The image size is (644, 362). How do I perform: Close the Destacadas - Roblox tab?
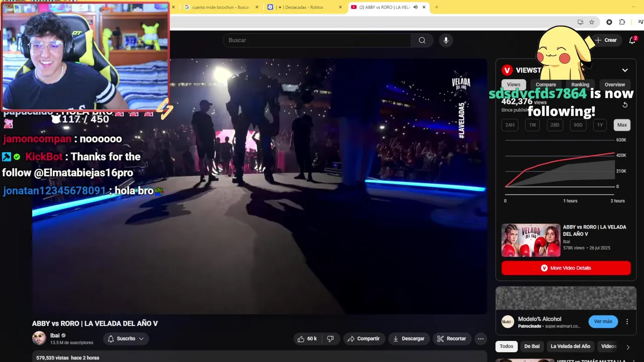coord(340,7)
